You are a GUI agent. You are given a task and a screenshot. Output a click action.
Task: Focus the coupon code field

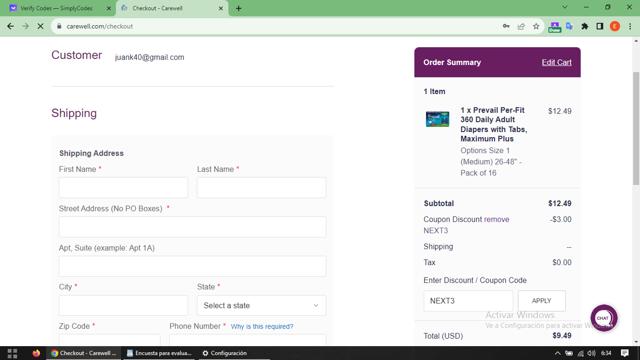[x=468, y=301]
